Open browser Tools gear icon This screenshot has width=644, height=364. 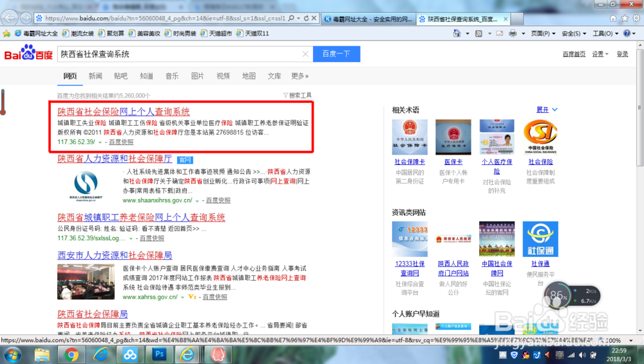tap(636, 19)
